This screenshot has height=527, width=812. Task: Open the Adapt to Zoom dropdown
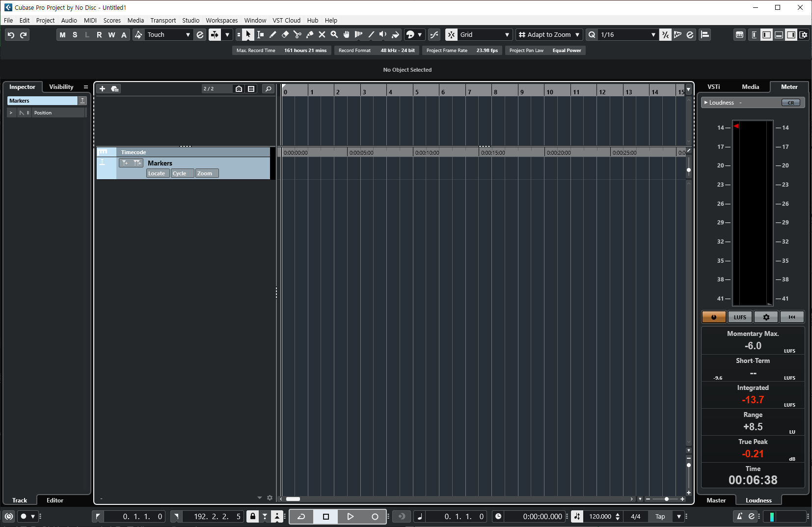[549, 35]
